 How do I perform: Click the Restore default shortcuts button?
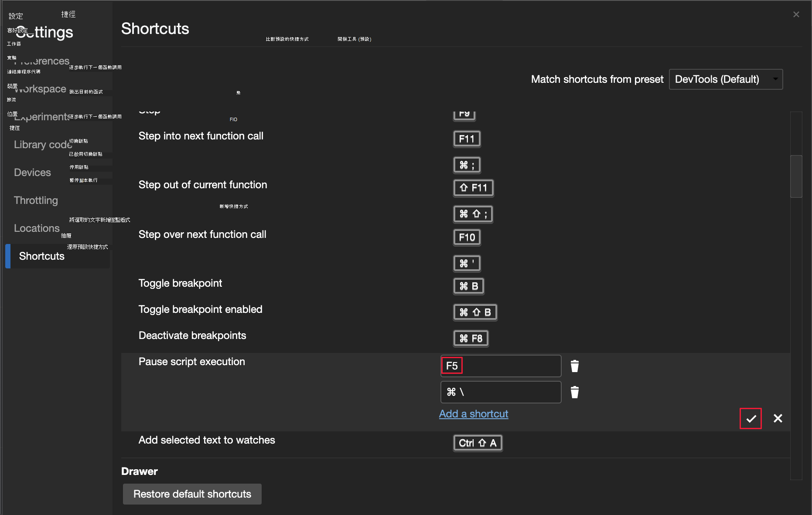(x=192, y=494)
